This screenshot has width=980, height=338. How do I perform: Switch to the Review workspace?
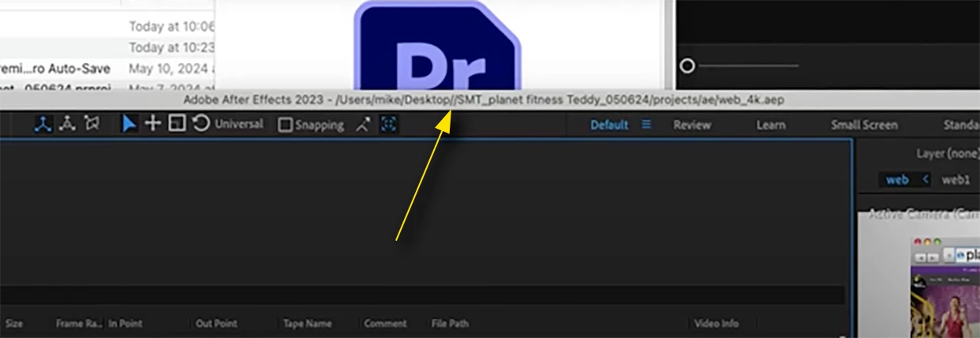[692, 125]
